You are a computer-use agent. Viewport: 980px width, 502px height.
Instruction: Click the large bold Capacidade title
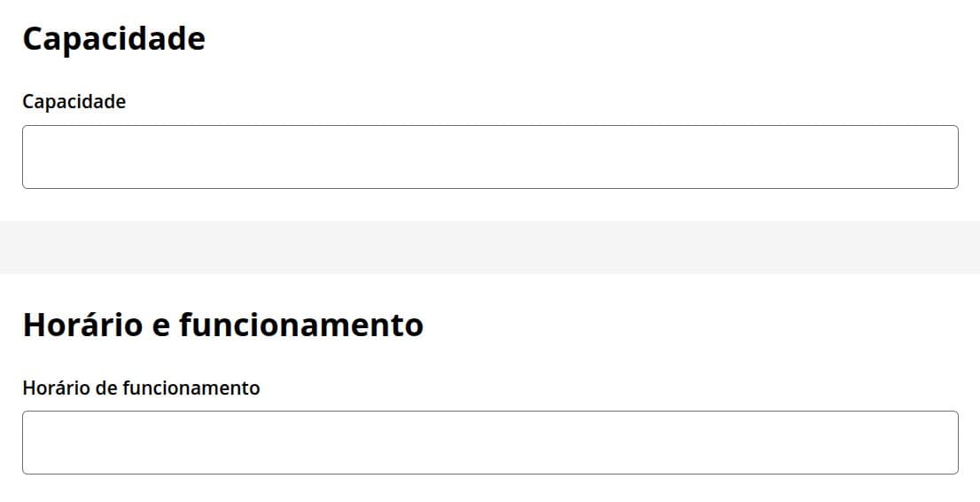click(113, 40)
